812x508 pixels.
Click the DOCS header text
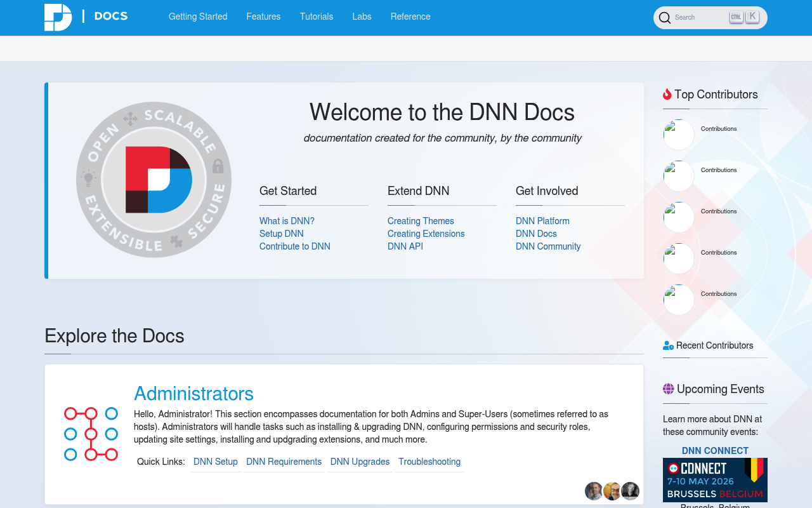pyautogui.click(x=111, y=17)
